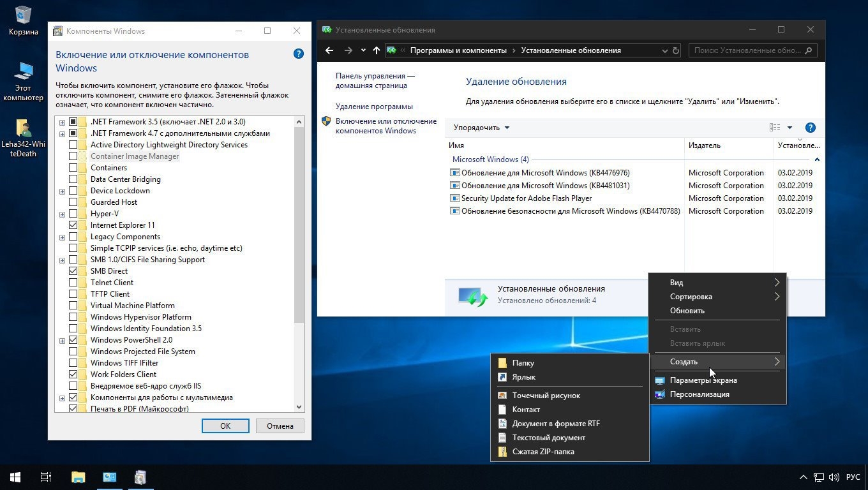Click the Ярлык shortcut icon in submenu
Viewport: 868px width, 490px height.
pos(502,377)
